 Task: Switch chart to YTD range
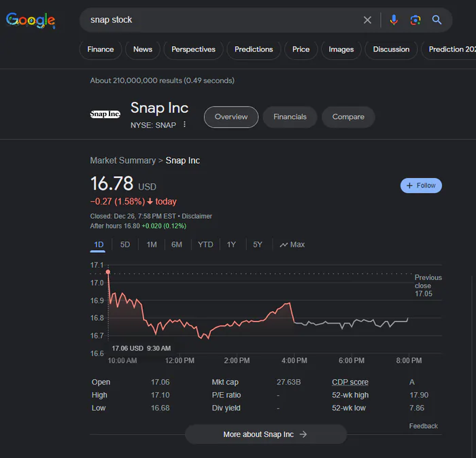click(205, 245)
